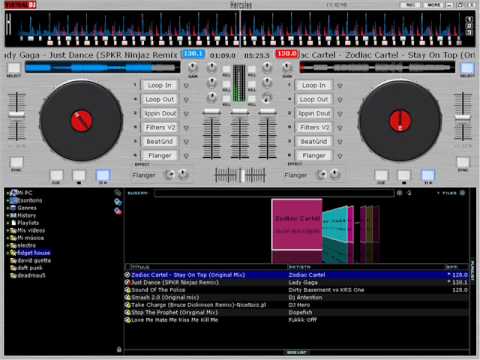Screen dimensions: 480x360
Task: Open the arrow next to left BeatGrid
Action: point(186,142)
